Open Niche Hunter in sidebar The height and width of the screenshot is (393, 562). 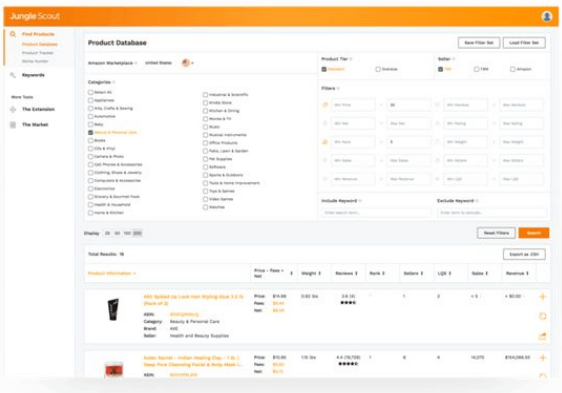(x=35, y=61)
